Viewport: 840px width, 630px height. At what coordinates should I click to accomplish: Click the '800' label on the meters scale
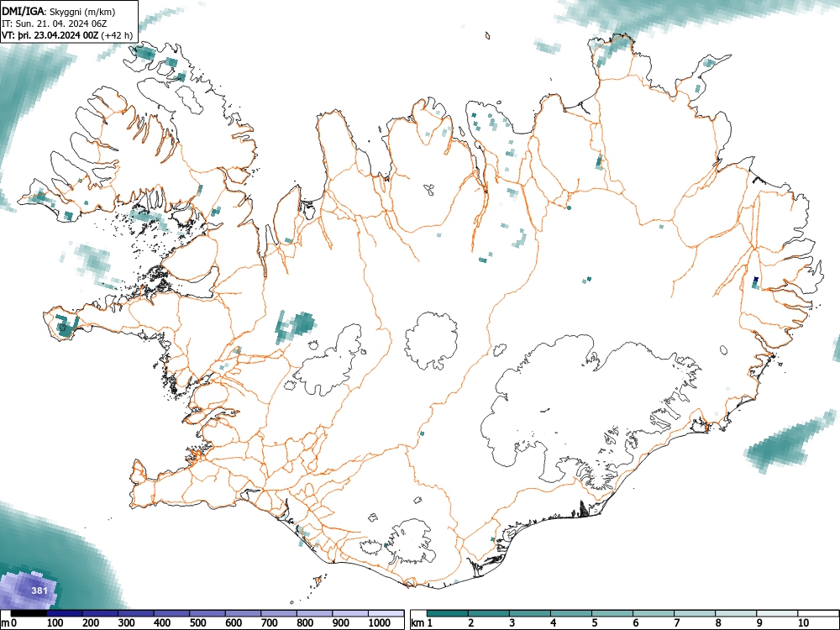click(305, 622)
